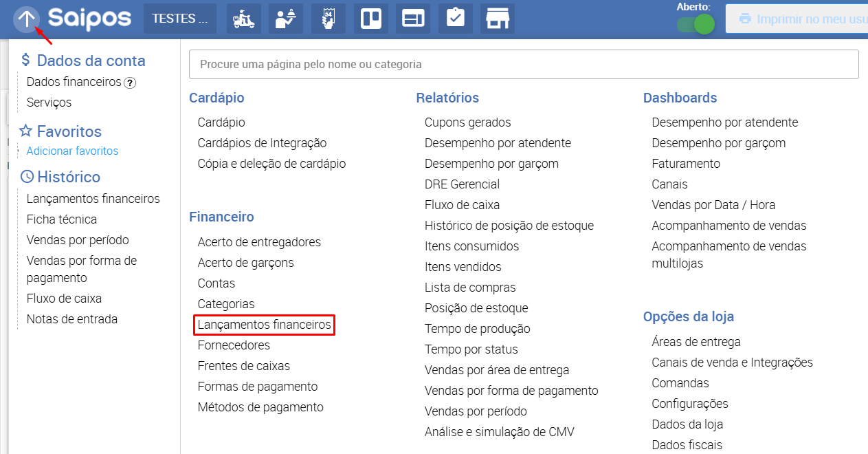
Task: Click the ticket receipt icon in toolbar
Action: tap(329, 19)
